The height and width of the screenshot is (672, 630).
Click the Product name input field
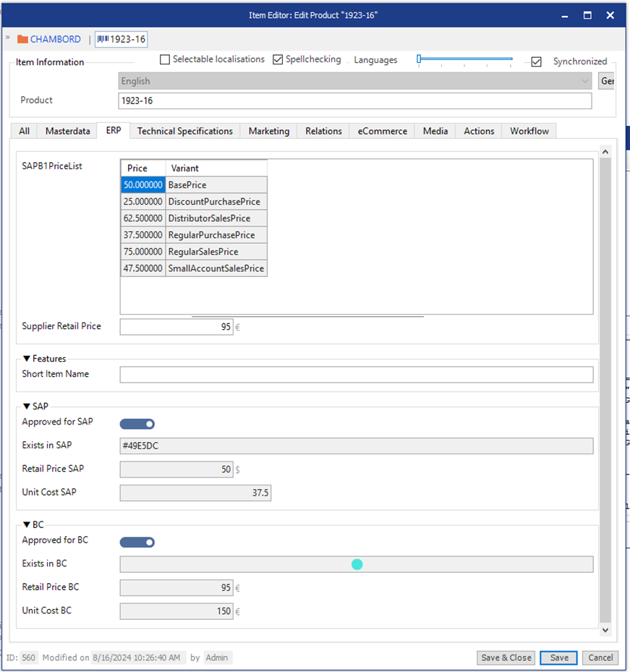[x=355, y=101]
